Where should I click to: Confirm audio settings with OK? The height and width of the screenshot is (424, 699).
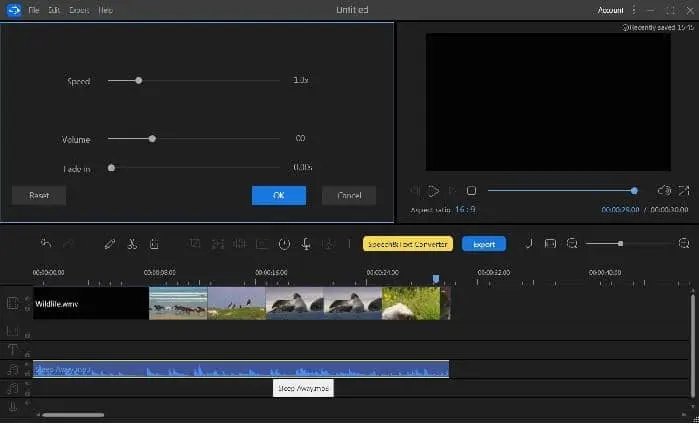[279, 195]
